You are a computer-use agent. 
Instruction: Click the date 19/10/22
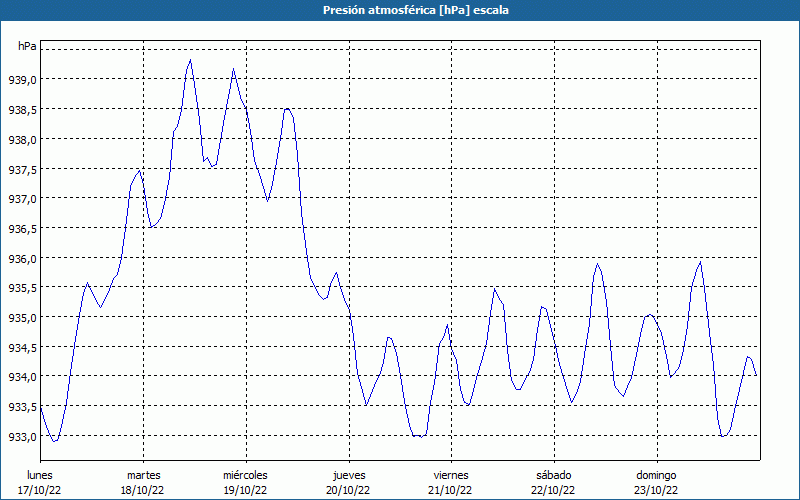coord(245,490)
